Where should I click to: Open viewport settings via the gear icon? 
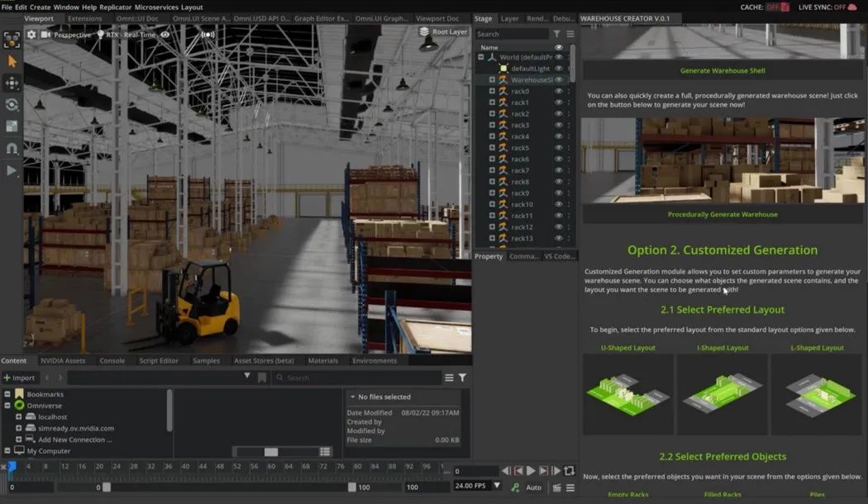(31, 35)
